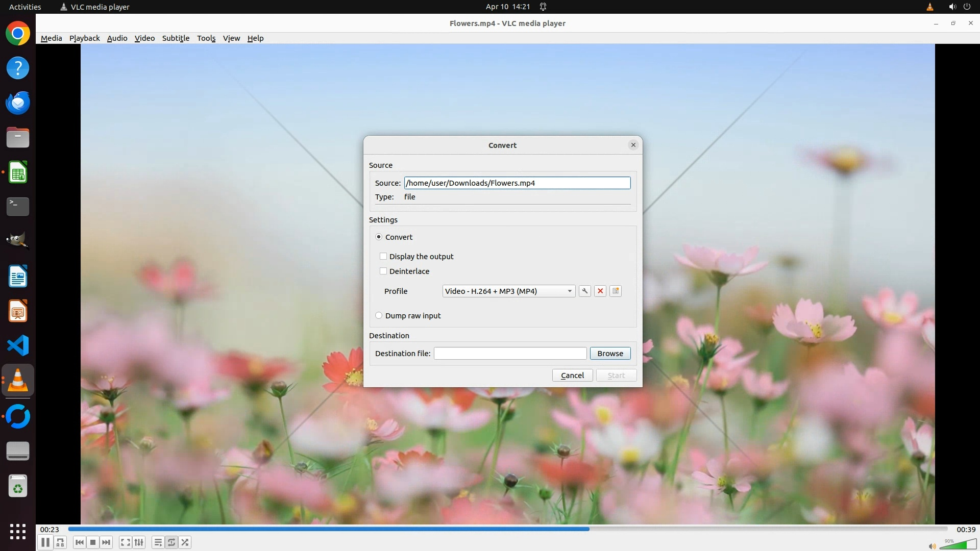The width and height of the screenshot is (980, 551).
Task: Show extended settings equalizer icon
Action: (139, 542)
